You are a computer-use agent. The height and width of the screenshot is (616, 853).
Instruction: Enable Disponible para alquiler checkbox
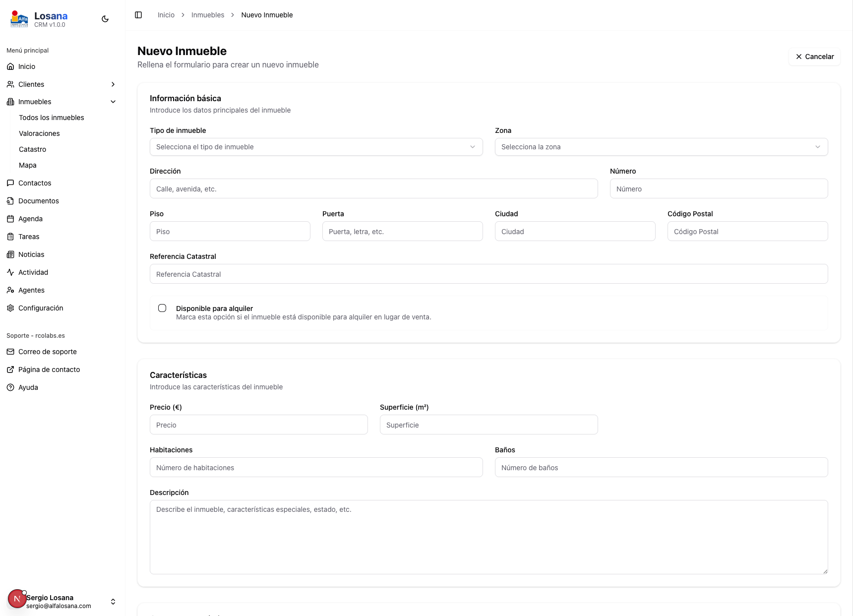click(x=162, y=308)
